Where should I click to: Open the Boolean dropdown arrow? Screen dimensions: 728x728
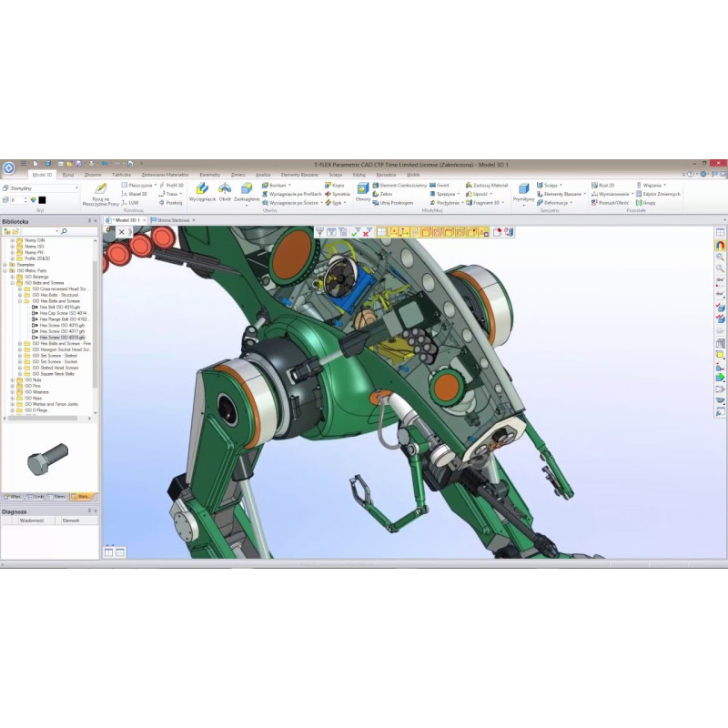coord(289,185)
